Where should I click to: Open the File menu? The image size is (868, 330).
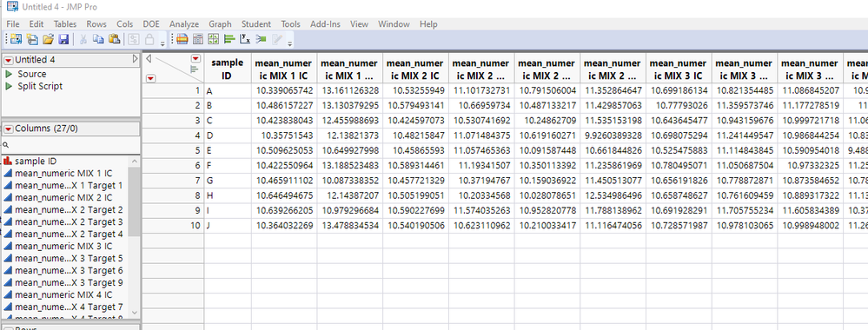[x=13, y=23]
